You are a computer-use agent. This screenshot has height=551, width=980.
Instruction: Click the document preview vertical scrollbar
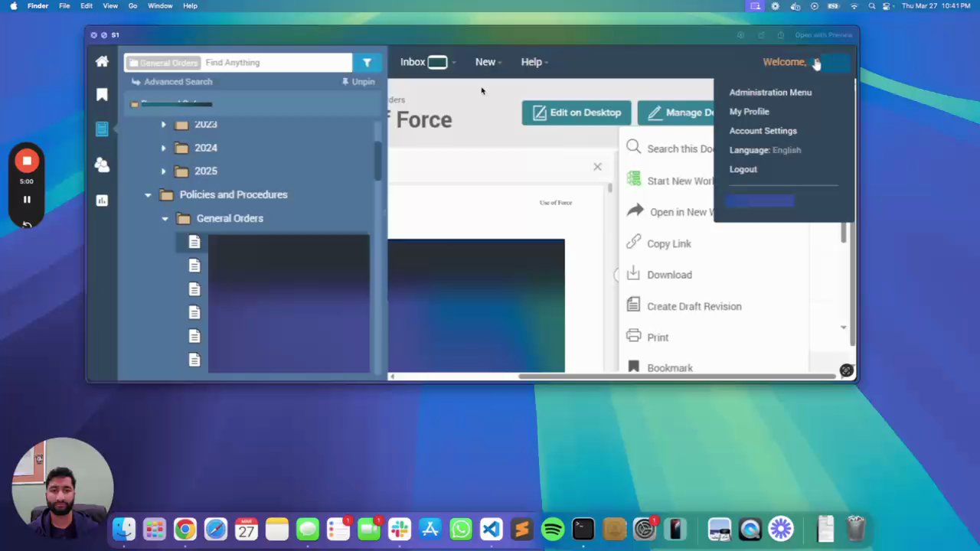point(610,187)
